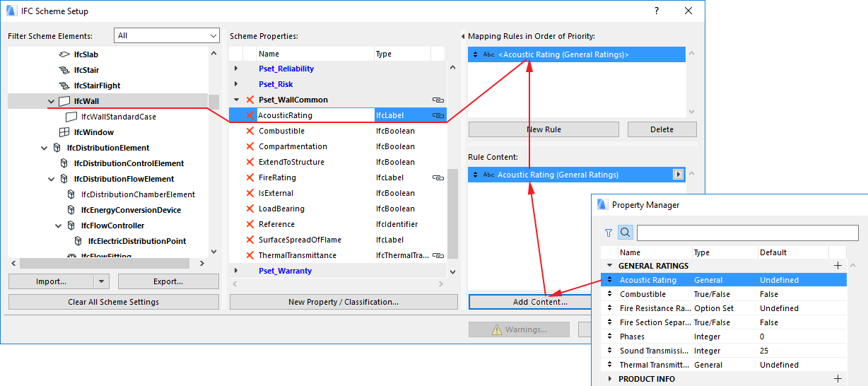Click the Warnings... button
868x386 pixels.
tap(519, 329)
